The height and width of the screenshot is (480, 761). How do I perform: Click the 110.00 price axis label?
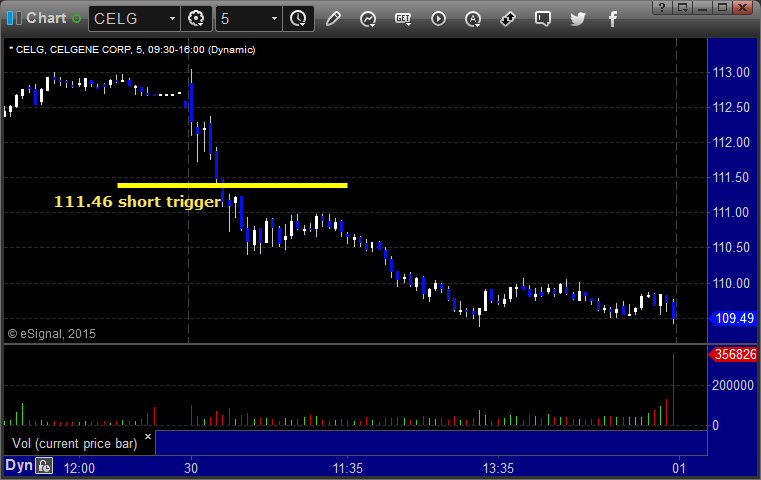click(731, 283)
